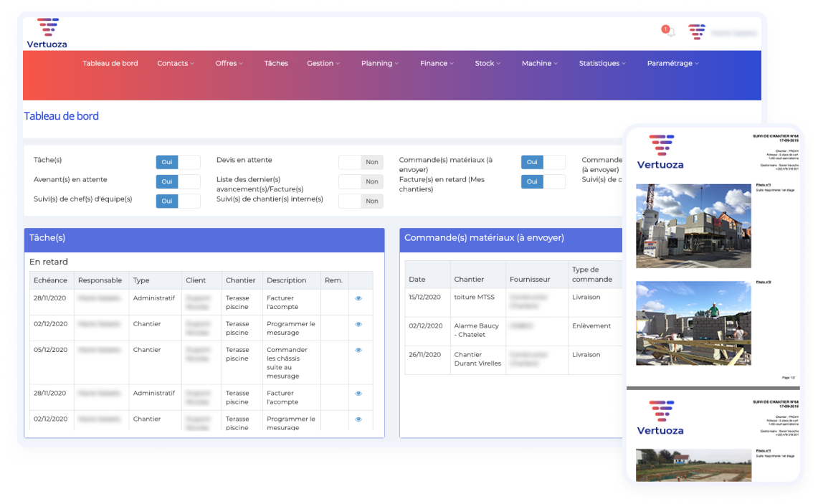Open the Tâches menu item

[276, 63]
